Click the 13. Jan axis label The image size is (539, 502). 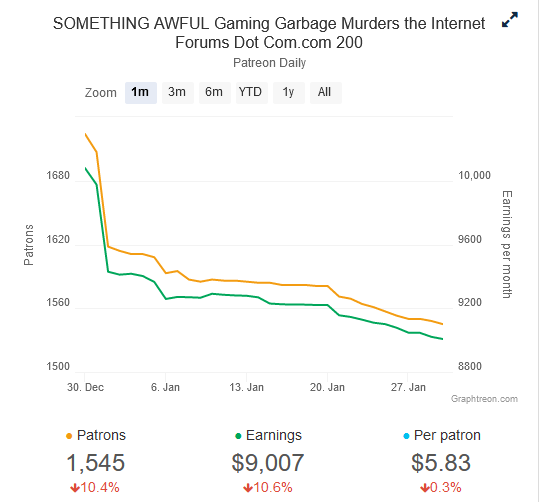[246, 388]
